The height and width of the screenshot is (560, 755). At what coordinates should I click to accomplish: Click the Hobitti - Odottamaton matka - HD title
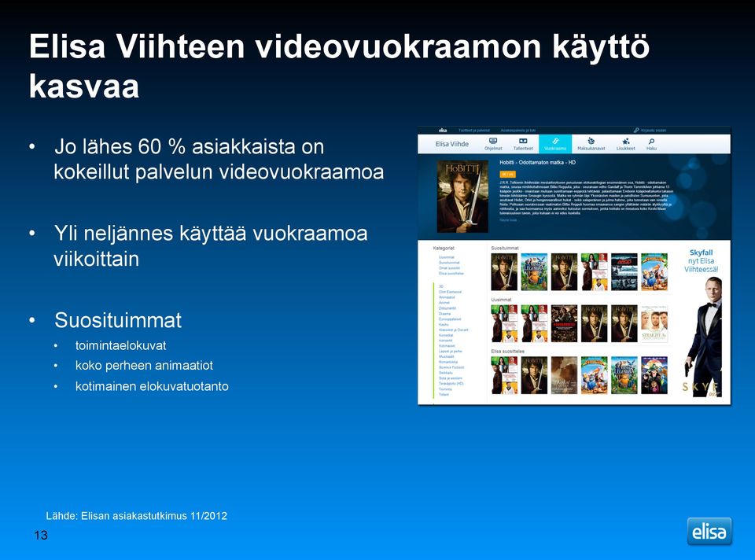tap(537, 163)
